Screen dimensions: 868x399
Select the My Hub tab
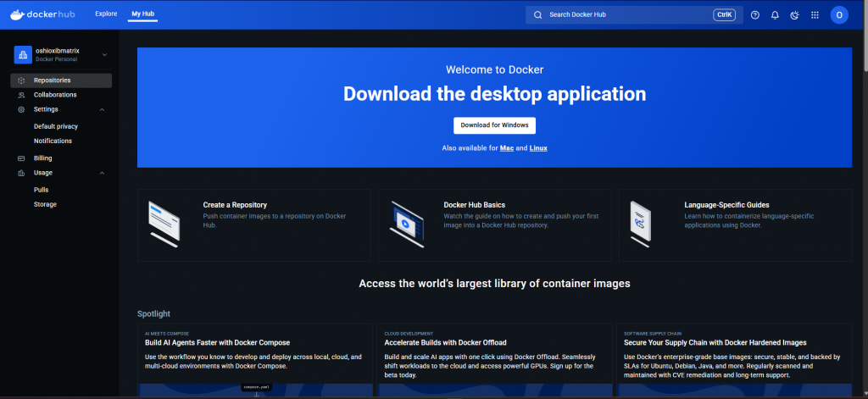tap(143, 14)
